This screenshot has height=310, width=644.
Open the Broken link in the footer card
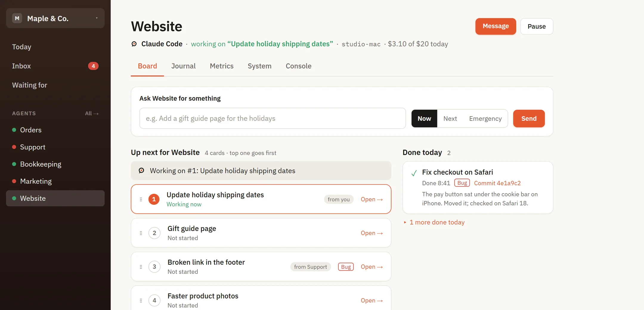click(371, 266)
